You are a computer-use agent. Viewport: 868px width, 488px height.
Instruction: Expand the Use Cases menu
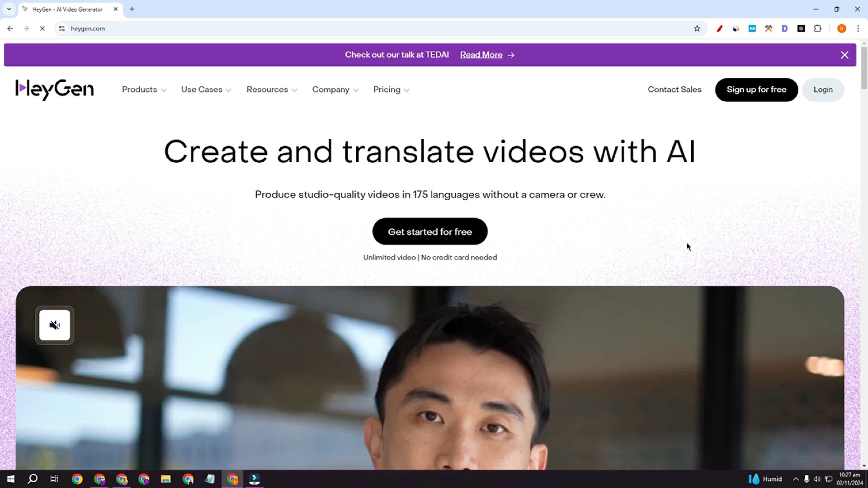pyautogui.click(x=206, y=89)
